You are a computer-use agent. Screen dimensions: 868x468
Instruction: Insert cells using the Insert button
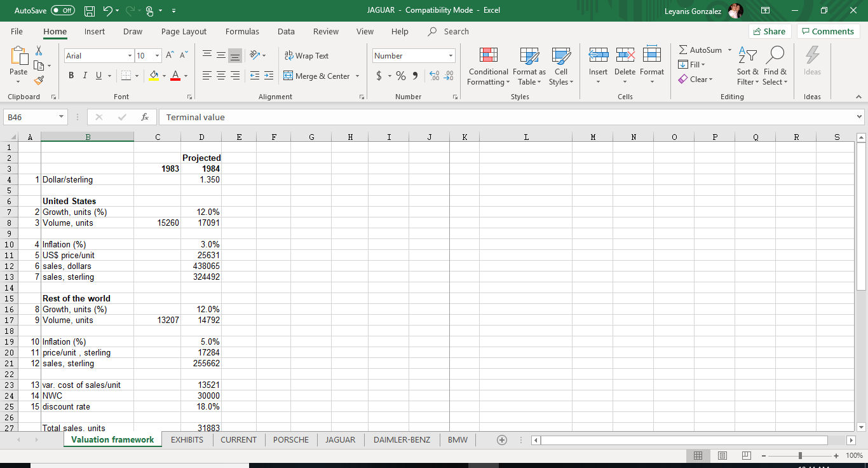coord(598,66)
